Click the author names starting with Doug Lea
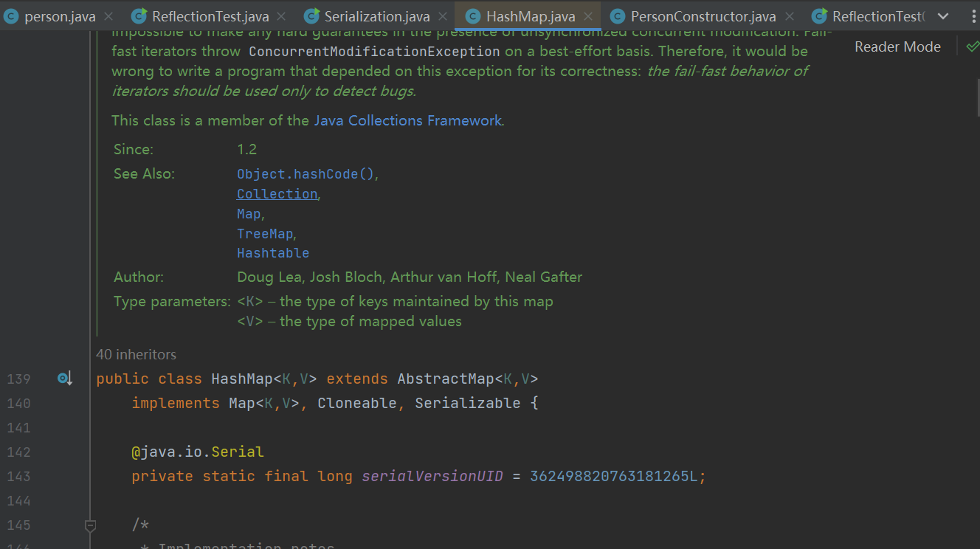The image size is (980, 549). coord(410,277)
